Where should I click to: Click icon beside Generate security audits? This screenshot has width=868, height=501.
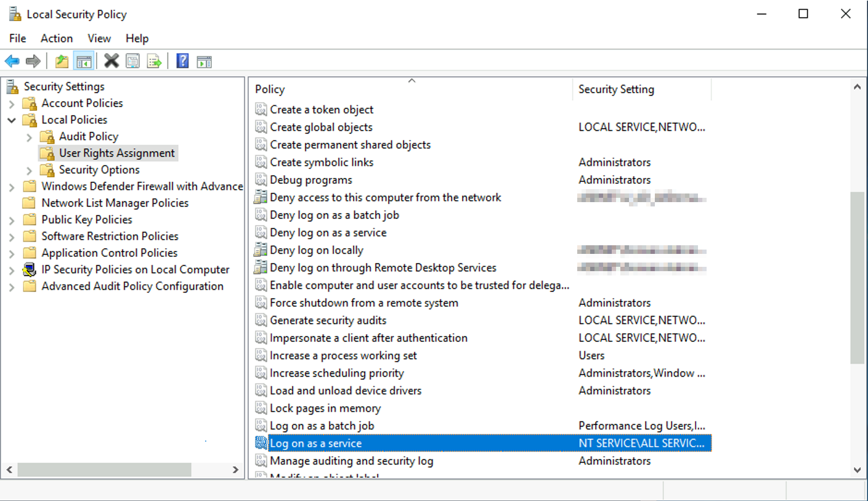261,320
